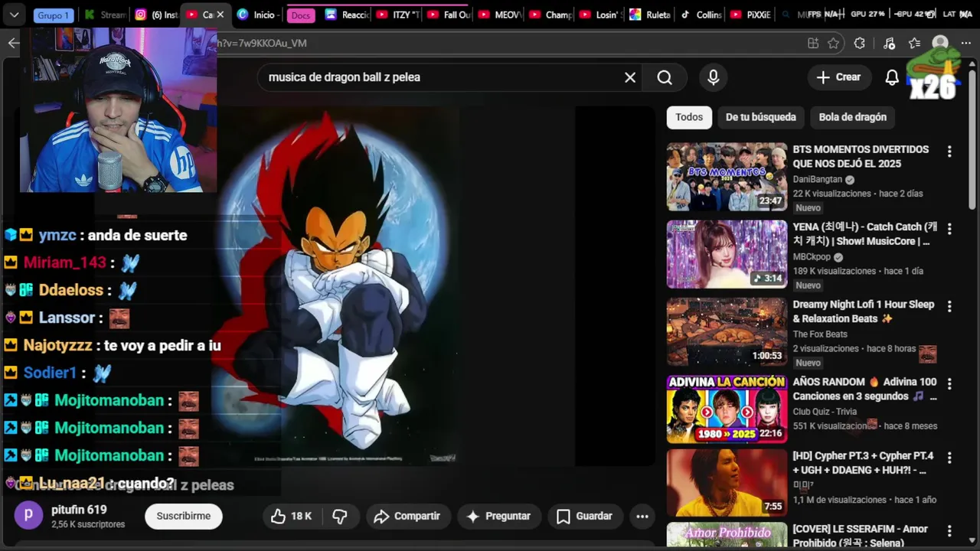The width and height of the screenshot is (980, 551).
Task: Open options menu for BTS MOMENTOS video
Action: click(x=949, y=152)
